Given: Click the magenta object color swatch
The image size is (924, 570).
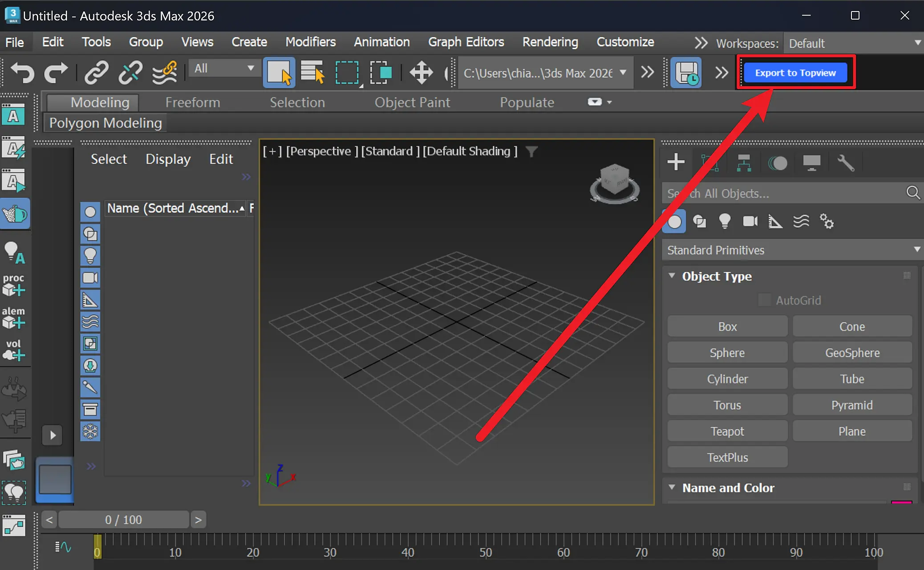Looking at the screenshot, I should pos(901,502).
